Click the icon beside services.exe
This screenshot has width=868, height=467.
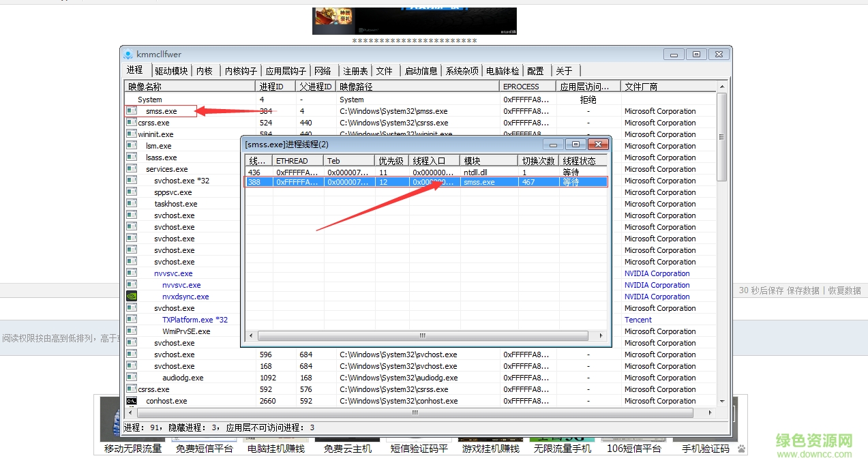coord(132,168)
